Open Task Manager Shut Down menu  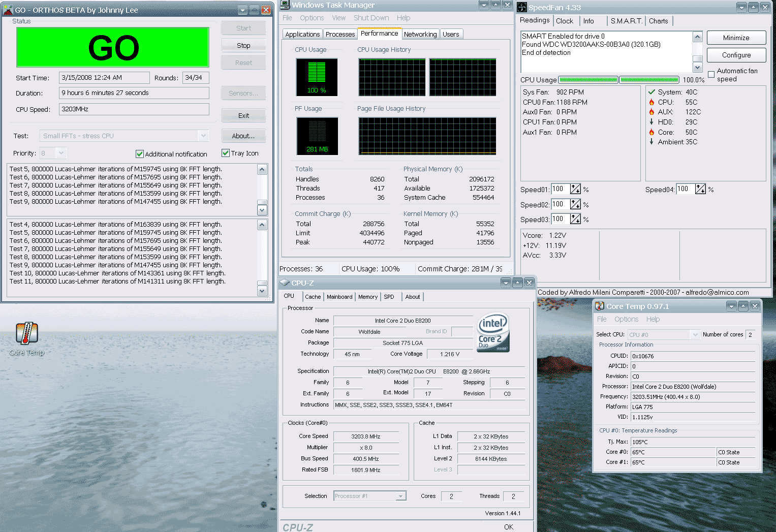point(371,18)
